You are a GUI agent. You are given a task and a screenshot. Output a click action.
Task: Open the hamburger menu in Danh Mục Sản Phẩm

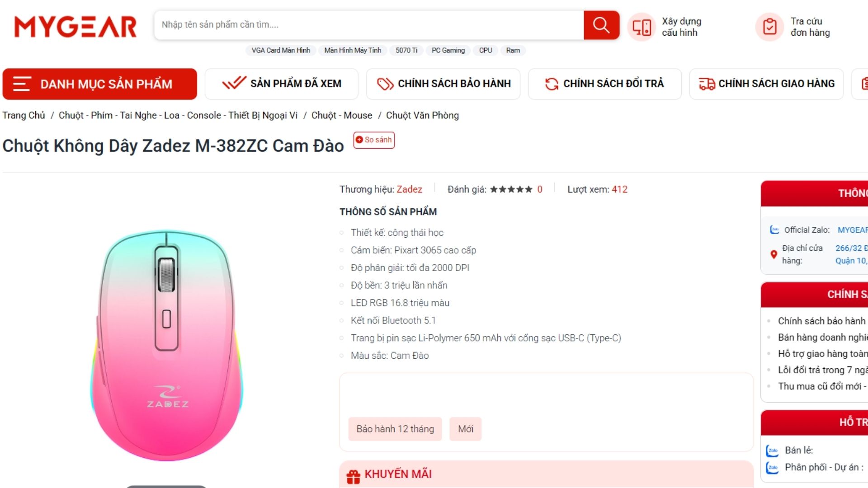22,84
